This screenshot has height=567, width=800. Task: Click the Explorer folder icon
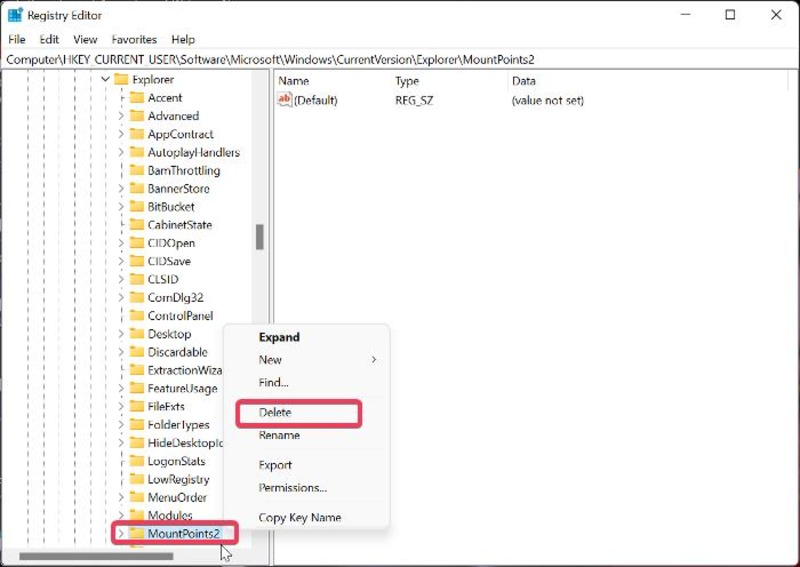[121, 79]
